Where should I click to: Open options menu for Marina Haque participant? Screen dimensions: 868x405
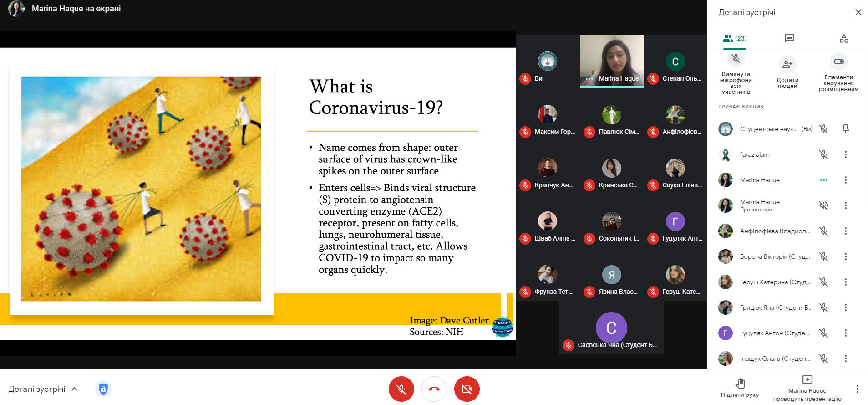tap(845, 180)
